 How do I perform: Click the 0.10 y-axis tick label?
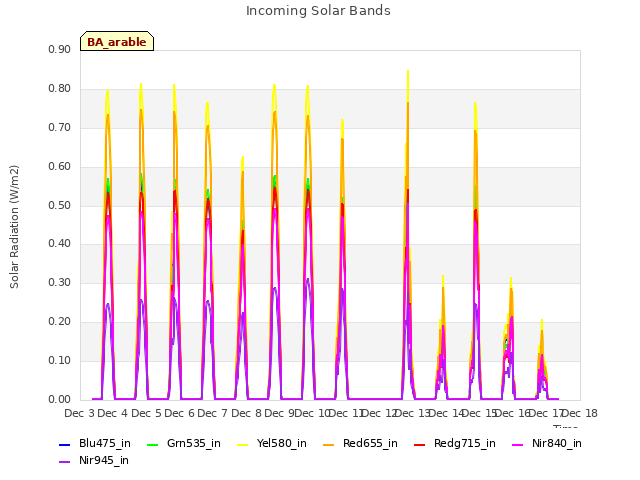(60, 360)
